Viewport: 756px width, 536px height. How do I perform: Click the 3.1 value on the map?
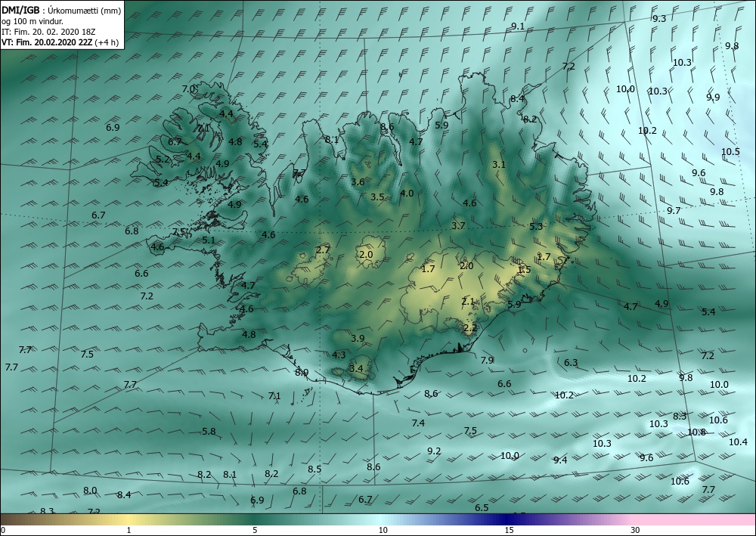(499, 165)
